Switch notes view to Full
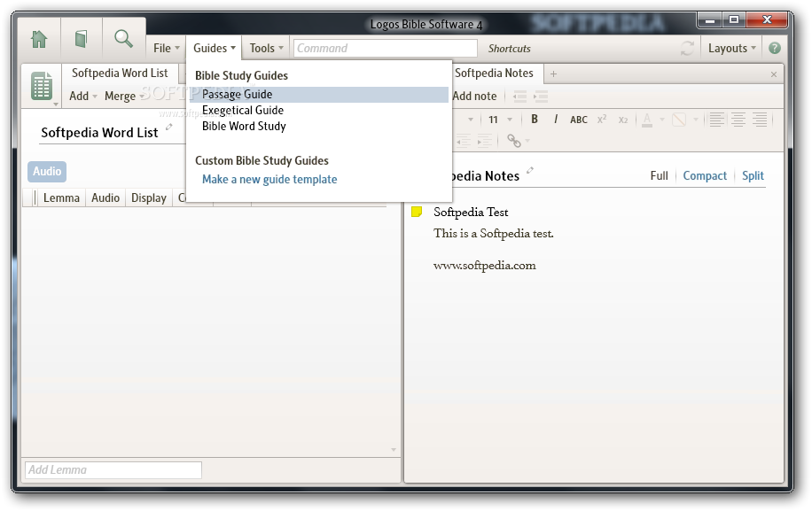Viewport: 812px width, 511px height. click(660, 176)
